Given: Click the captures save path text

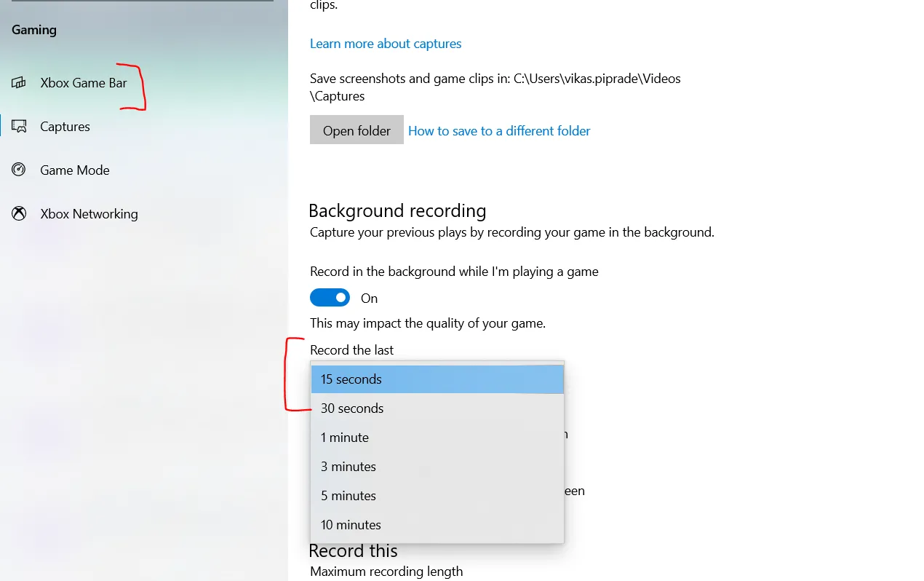Looking at the screenshot, I should [495, 87].
